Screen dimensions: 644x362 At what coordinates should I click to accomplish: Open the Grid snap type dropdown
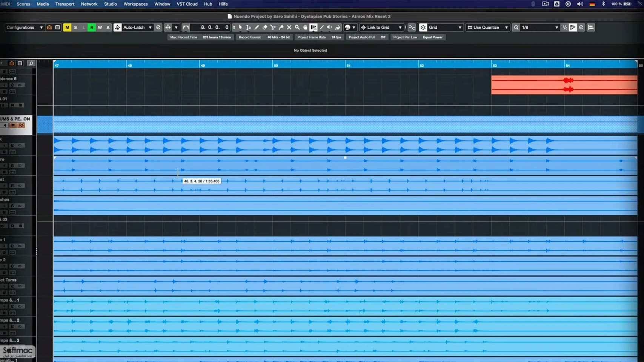point(445,28)
